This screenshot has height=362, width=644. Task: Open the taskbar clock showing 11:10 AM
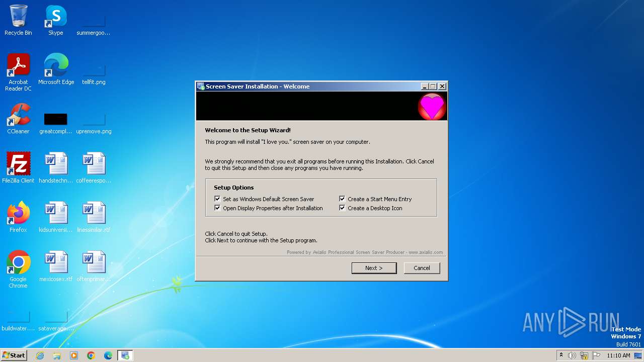(x=618, y=355)
